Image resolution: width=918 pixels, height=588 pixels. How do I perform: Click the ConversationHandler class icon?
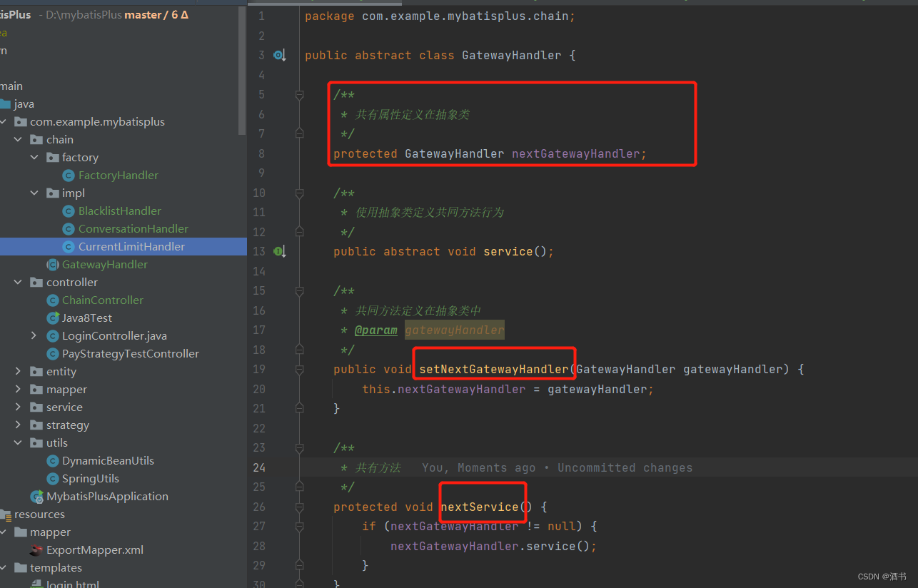click(x=69, y=229)
